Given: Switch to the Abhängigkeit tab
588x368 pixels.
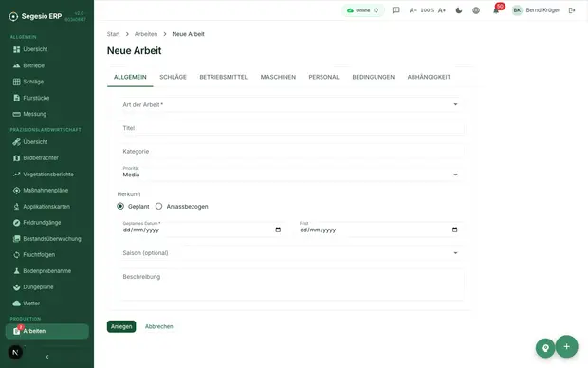Looking at the screenshot, I should pyautogui.click(x=429, y=77).
